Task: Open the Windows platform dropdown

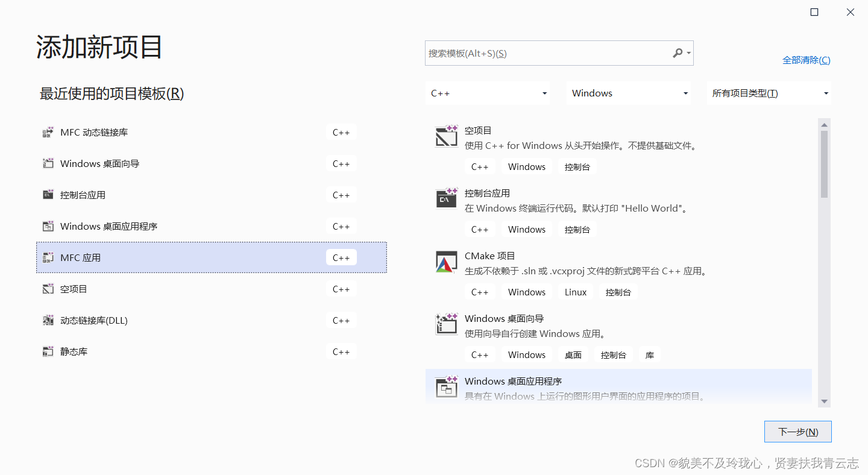Action: (628, 93)
